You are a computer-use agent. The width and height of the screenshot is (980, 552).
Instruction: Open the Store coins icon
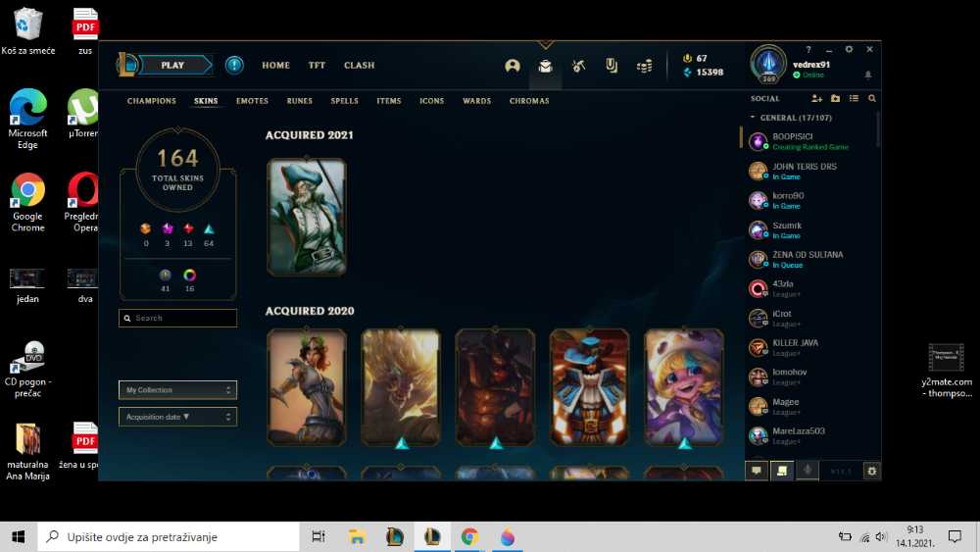pyautogui.click(x=645, y=66)
